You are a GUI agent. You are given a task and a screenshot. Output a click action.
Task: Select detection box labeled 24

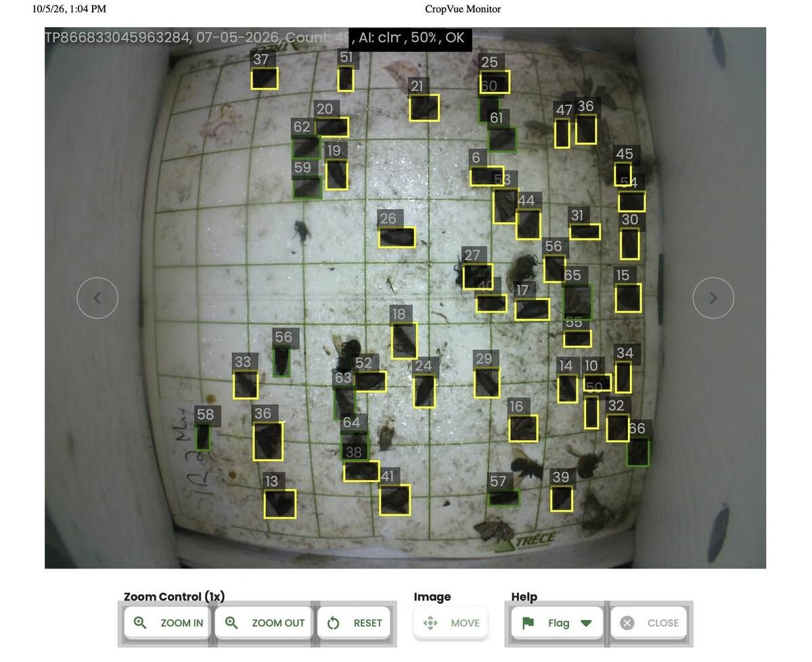click(424, 392)
